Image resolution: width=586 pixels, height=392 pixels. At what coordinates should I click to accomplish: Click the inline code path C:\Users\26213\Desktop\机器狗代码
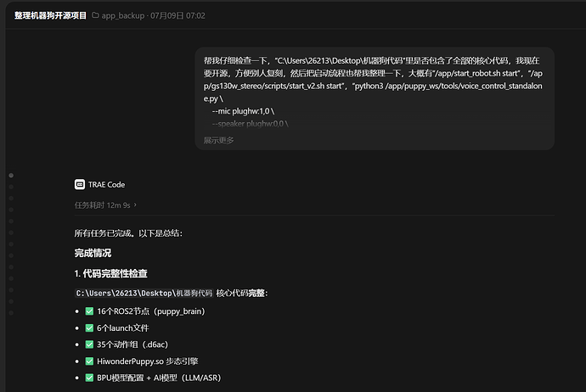(144, 294)
